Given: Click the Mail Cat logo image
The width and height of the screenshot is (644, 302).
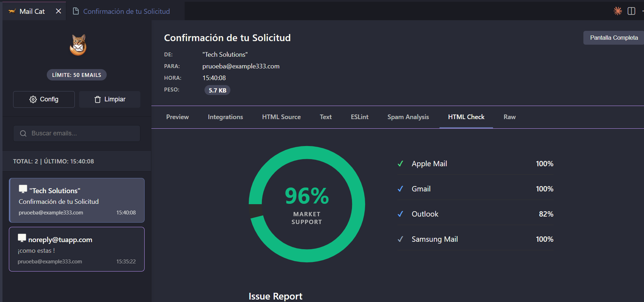Looking at the screenshot, I should [x=78, y=45].
